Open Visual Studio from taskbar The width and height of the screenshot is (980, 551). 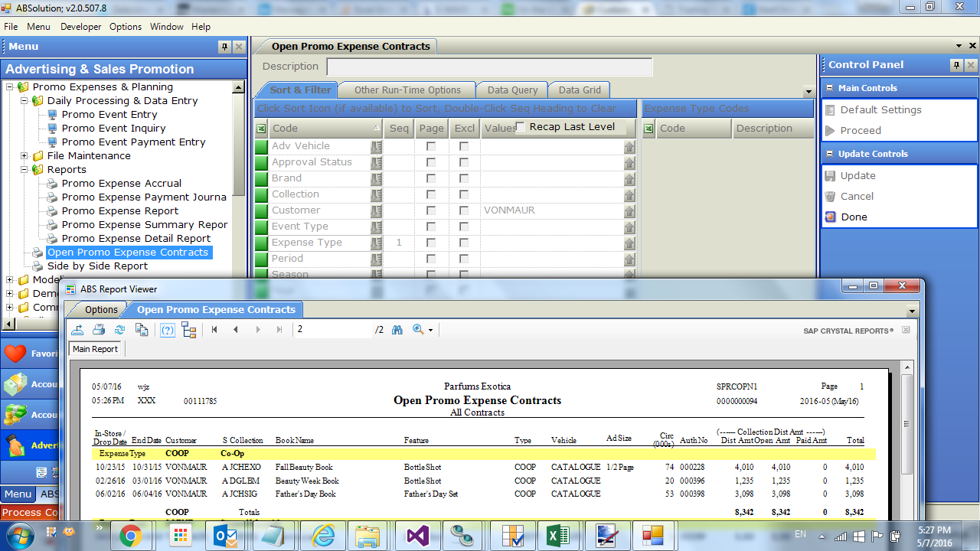[x=418, y=536]
